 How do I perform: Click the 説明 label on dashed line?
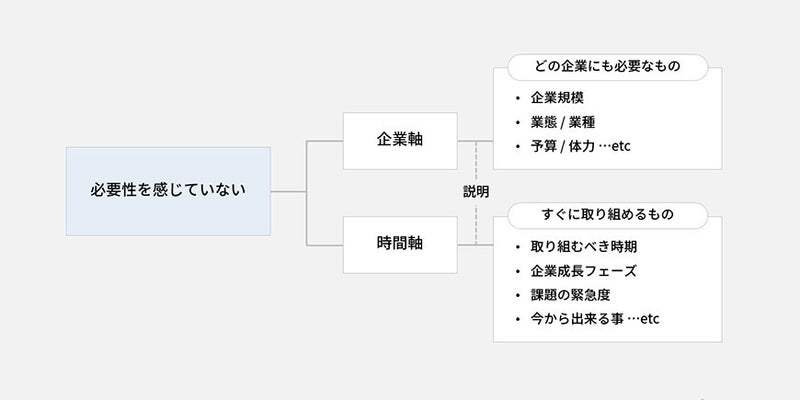[476, 192]
